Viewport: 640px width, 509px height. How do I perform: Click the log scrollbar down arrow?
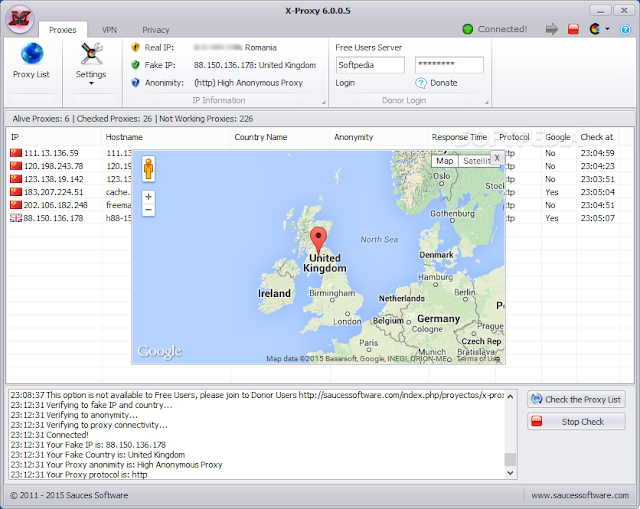510,473
